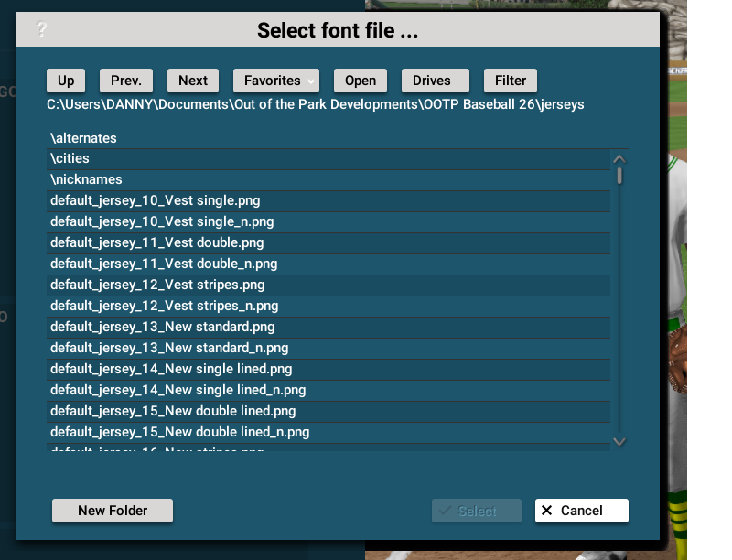Open the \alternates folder
The image size is (732, 560).
pos(84,138)
